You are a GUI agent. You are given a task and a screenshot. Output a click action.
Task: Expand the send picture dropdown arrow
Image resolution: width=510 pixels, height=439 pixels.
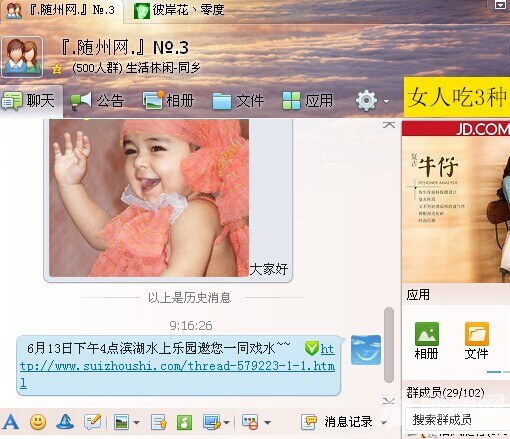point(136,423)
